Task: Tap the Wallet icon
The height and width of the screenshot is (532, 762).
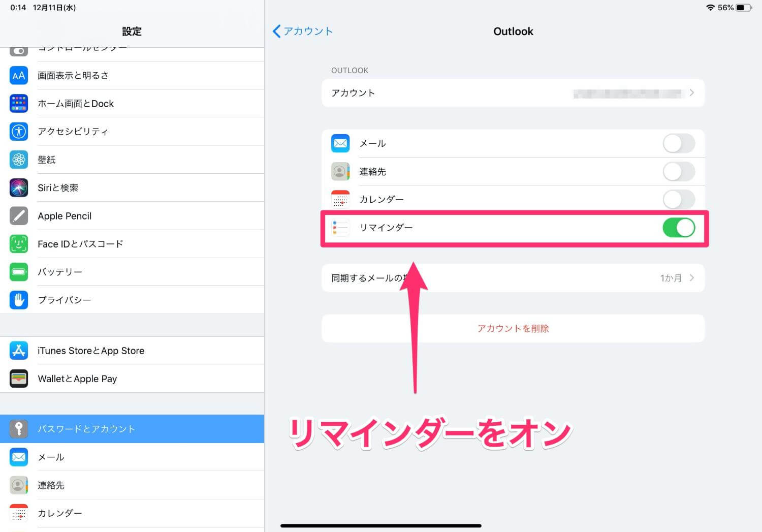Action: pyautogui.click(x=19, y=379)
